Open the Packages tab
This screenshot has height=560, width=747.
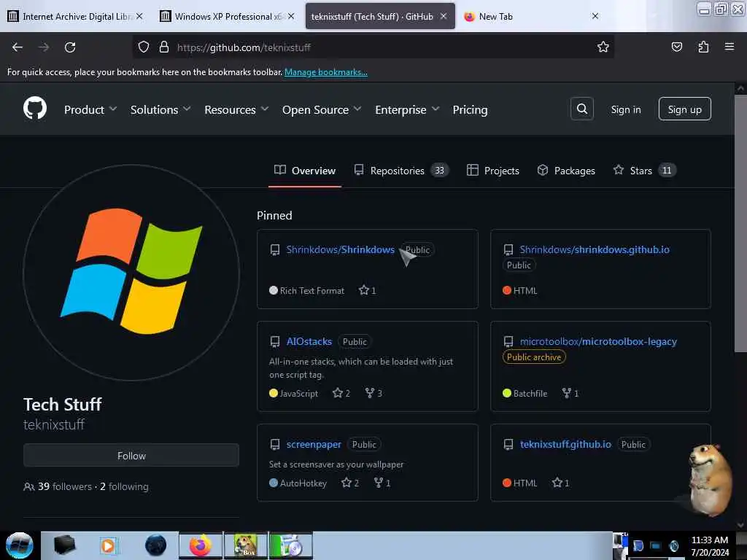coord(566,171)
